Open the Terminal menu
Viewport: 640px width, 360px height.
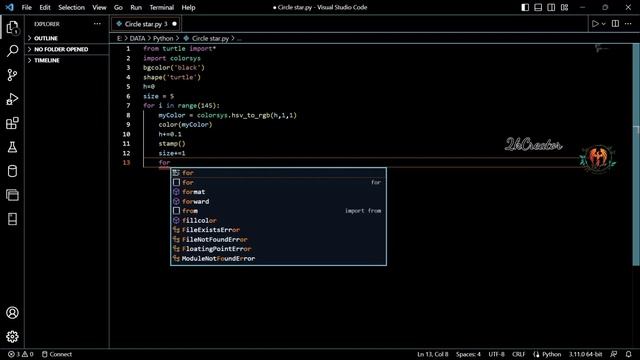point(162,7)
